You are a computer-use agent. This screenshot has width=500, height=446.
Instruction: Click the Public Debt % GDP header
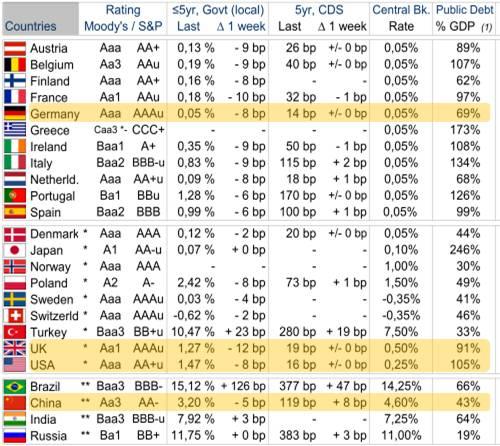click(464, 18)
